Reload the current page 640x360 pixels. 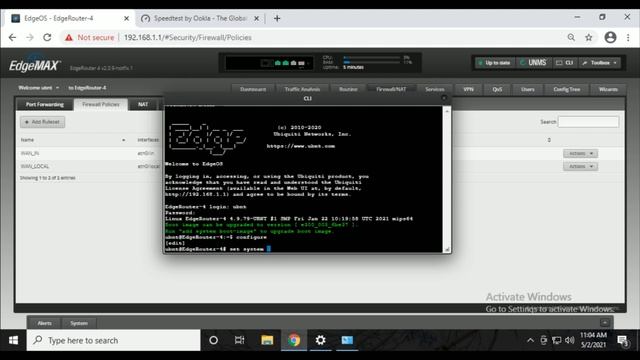click(x=47, y=38)
